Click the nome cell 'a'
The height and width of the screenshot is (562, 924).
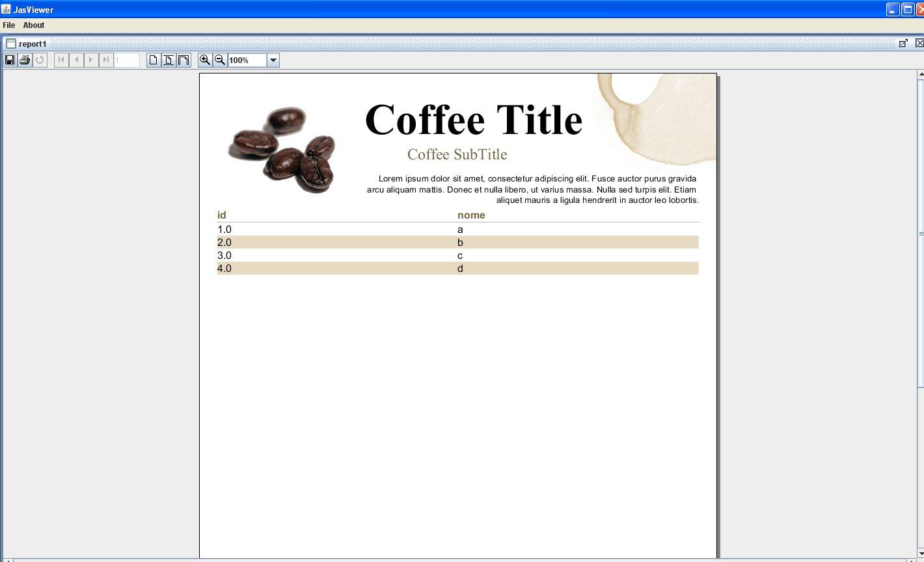[x=460, y=230]
